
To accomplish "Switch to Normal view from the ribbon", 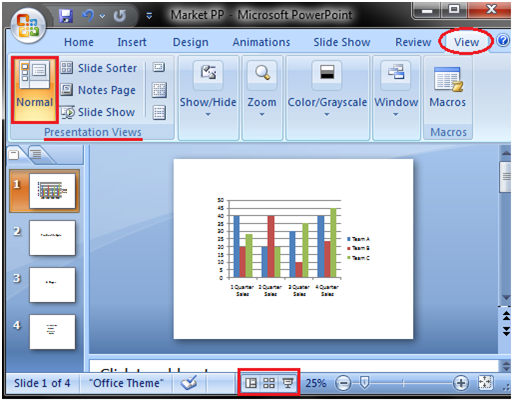I will click(x=35, y=89).
